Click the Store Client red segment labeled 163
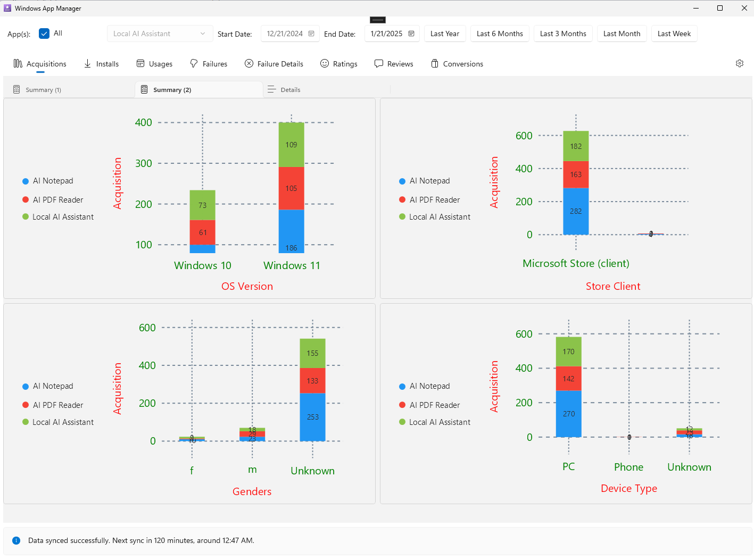Screen dimensions: 754x560 (576, 174)
